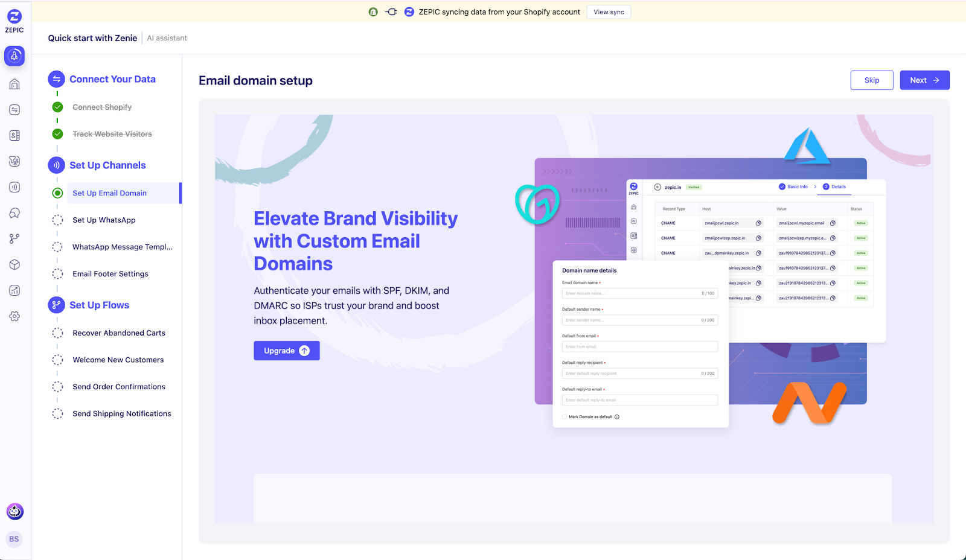The height and width of the screenshot is (560, 966).
Task: Click the WhatsApp Message Templates dotted circle
Action: tap(57, 247)
